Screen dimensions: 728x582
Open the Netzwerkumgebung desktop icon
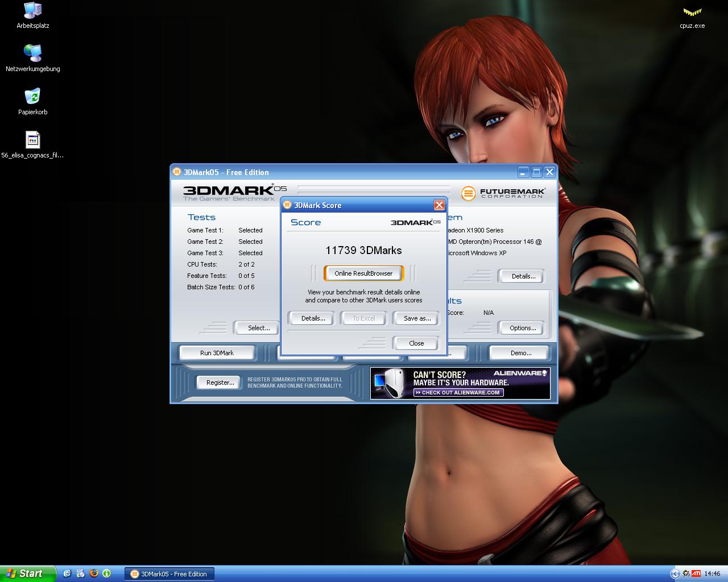click(32, 57)
